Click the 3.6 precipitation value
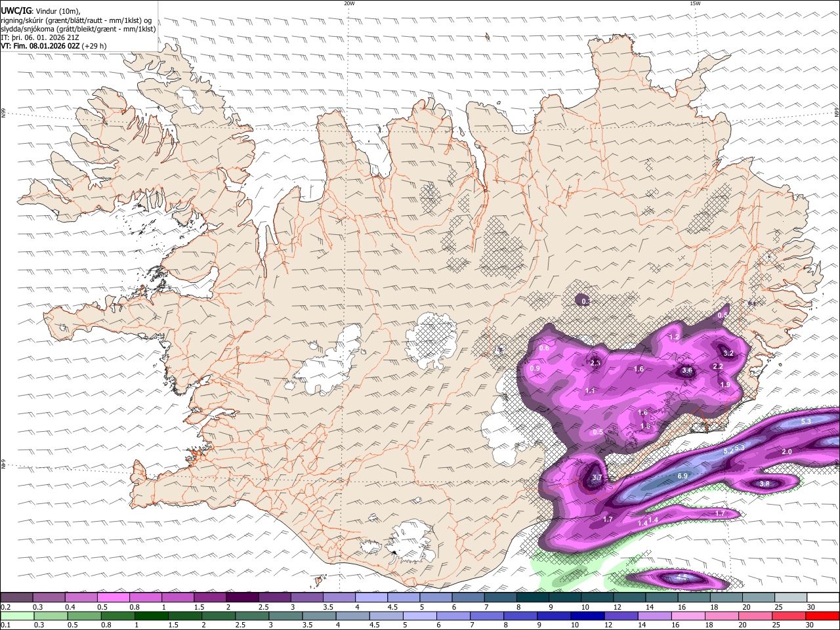Screen dimensions: 840x630 point(687,371)
